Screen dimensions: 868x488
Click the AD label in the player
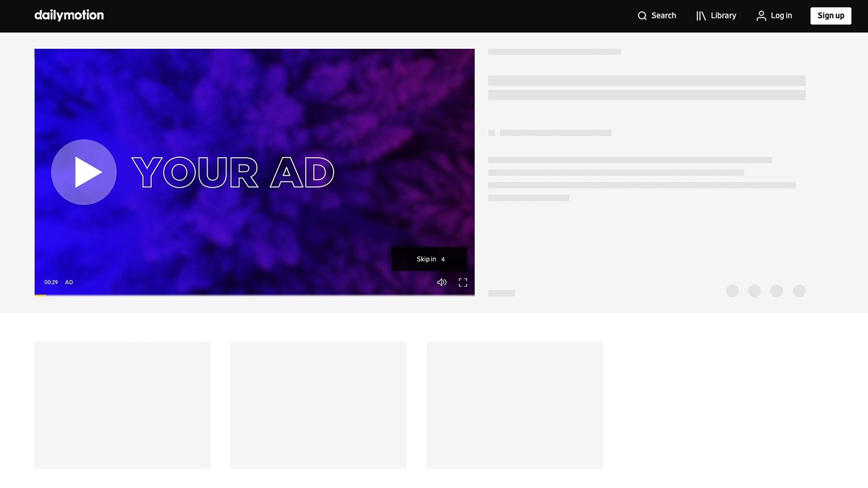click(69, 282)
